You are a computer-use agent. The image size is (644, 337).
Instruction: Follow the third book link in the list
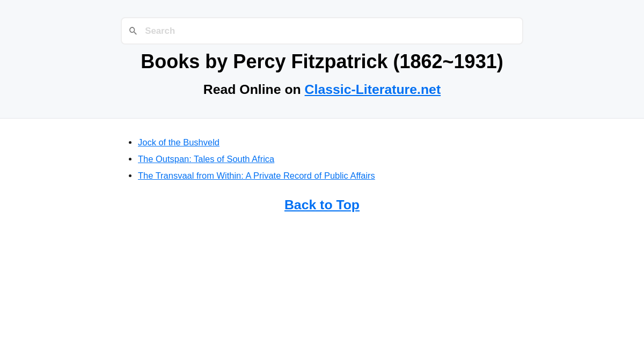pos(256,175)
